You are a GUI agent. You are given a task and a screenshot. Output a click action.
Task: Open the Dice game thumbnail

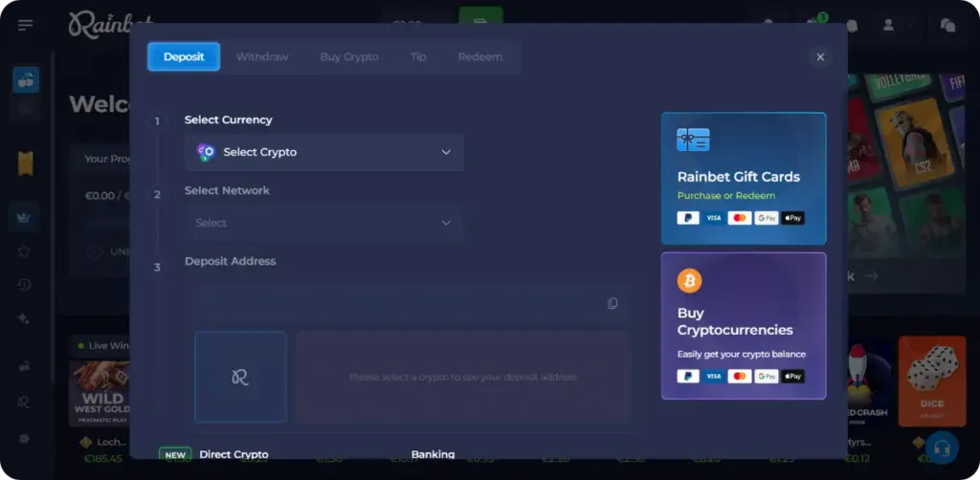pyautogui.click(x=932, y=381)
